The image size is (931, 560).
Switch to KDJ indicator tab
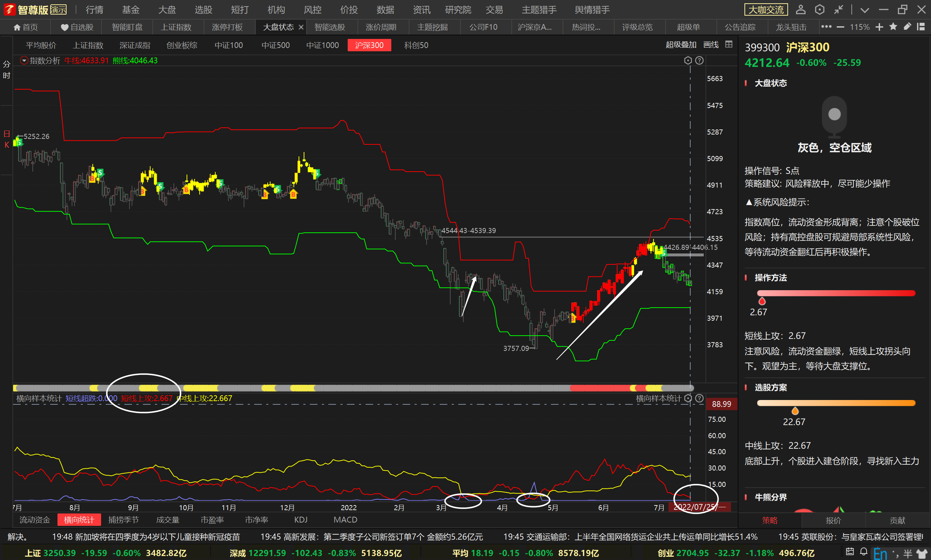coord(300,520)
